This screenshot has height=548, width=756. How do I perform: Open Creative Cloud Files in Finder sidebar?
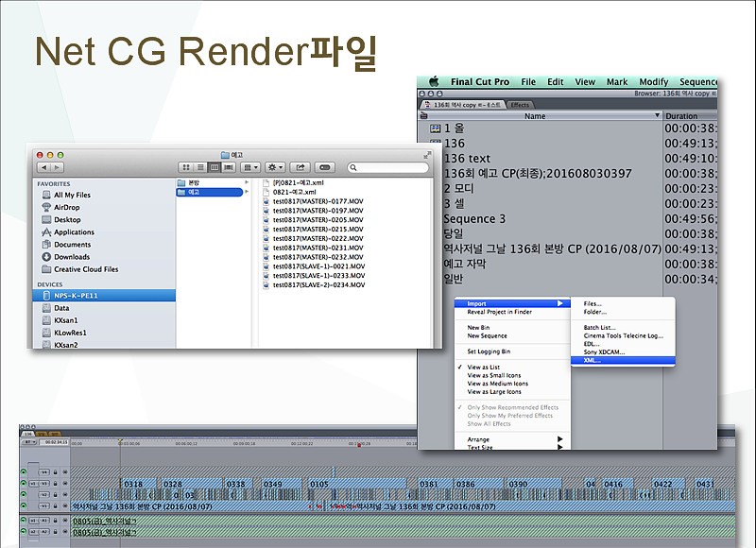click(x=86, y=269)
